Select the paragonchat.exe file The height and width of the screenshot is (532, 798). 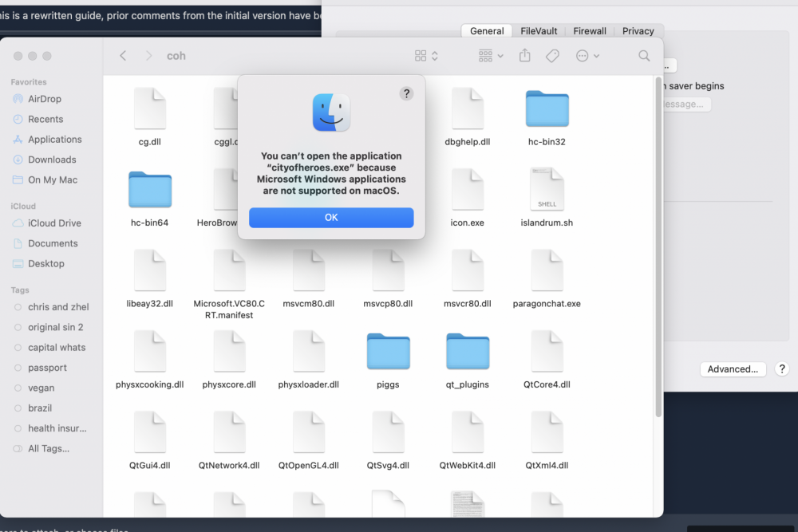547,271
